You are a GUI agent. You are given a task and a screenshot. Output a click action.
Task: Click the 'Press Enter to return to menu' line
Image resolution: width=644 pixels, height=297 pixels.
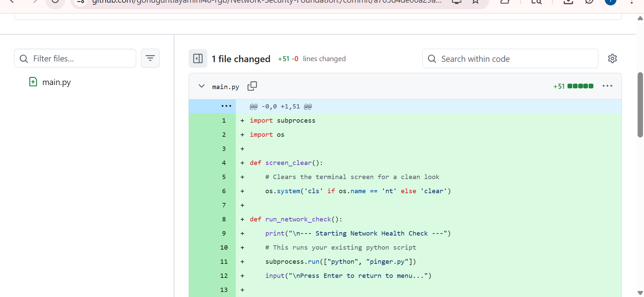[348, 276]
